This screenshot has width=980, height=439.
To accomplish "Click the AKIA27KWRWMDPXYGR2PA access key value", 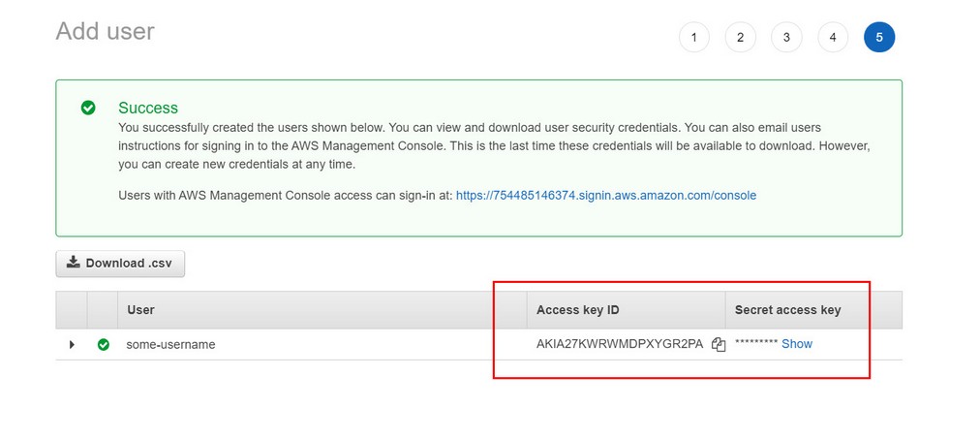I will 620,344.
